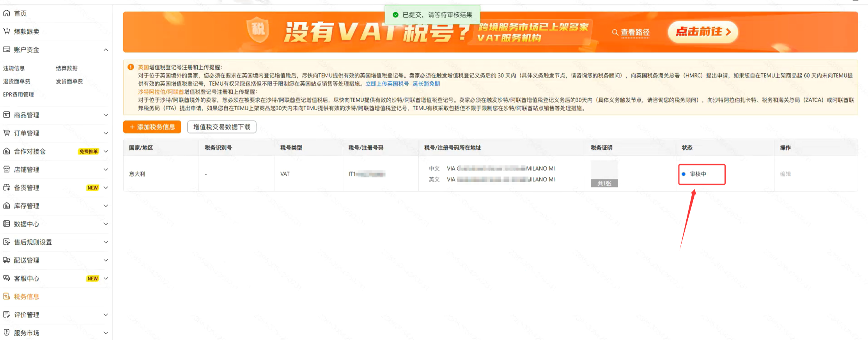The image size is (868, 340).
Task: Click the home icon beside 首页
Action: pos(7,13)
